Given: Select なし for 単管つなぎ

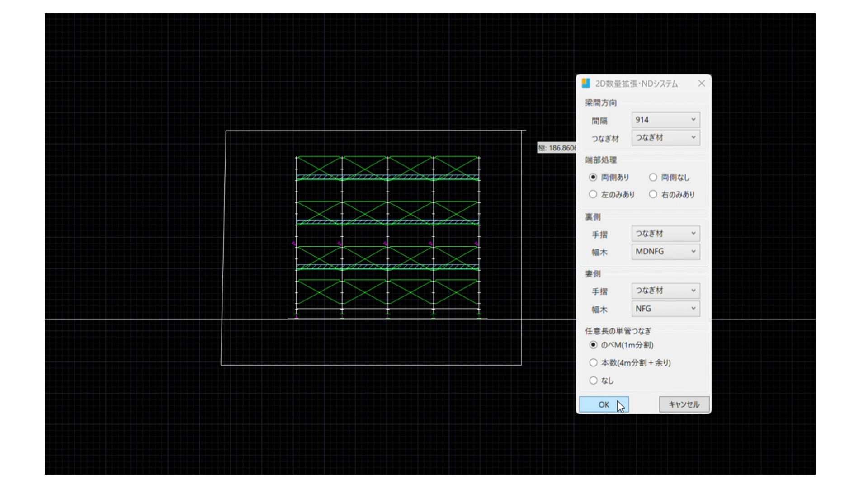Looking at the screenshot, I should (x=594, y=380).
